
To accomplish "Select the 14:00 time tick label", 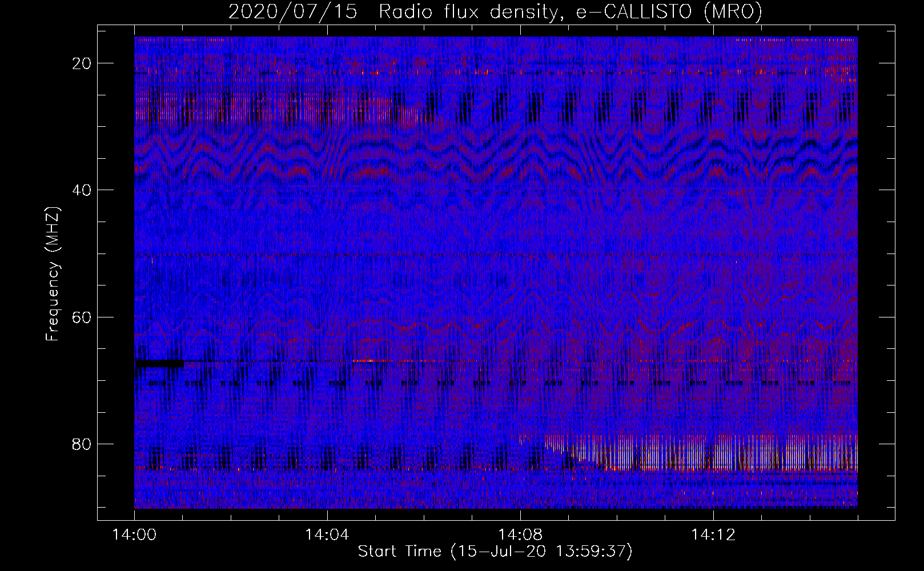I will [134, 535].
